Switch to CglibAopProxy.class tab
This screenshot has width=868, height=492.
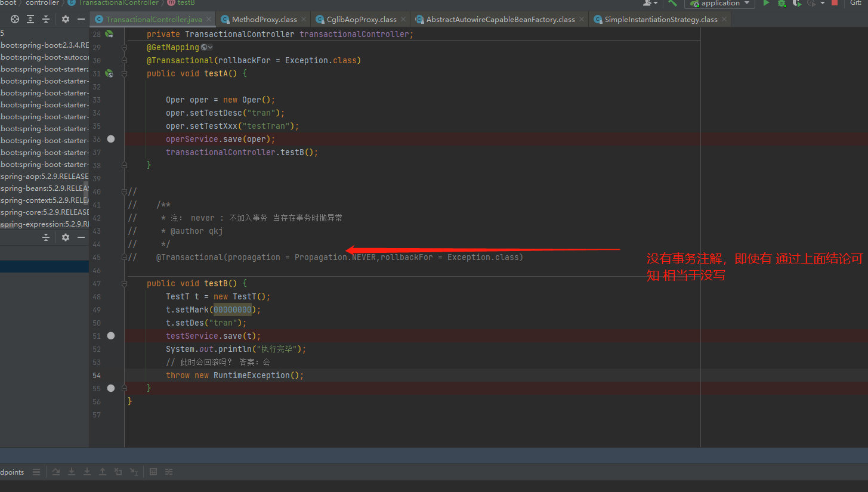[362, 20]
